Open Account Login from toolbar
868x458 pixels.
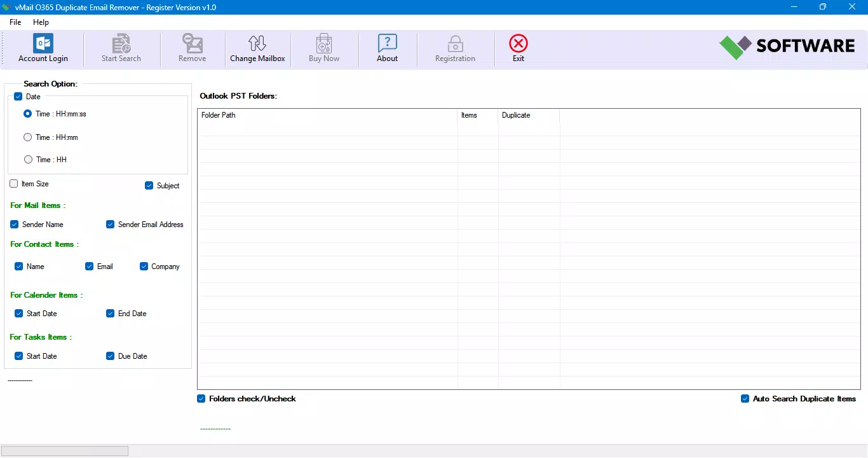pyautogui.click(x=43, y=49)
